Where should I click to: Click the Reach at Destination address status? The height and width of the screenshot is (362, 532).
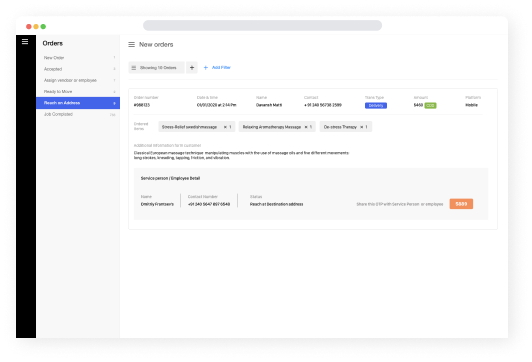[277, 204]
